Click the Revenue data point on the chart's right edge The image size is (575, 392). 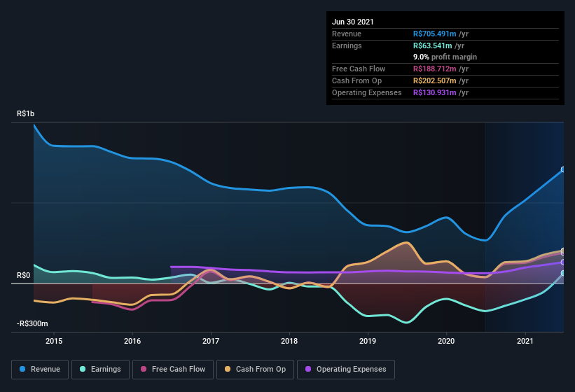[x=563, y=169]
